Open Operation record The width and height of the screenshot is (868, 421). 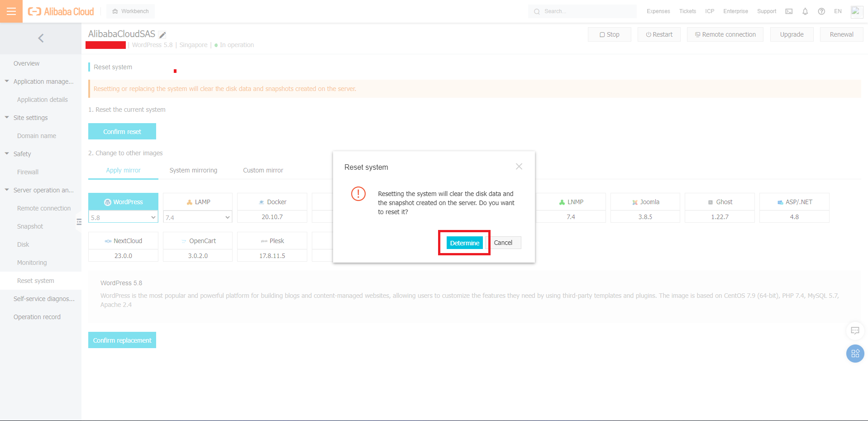click(37, 317)
